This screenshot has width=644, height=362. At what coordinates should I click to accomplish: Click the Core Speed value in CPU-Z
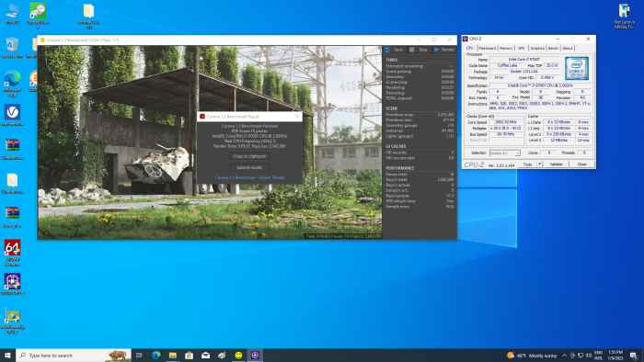point(506,122)
